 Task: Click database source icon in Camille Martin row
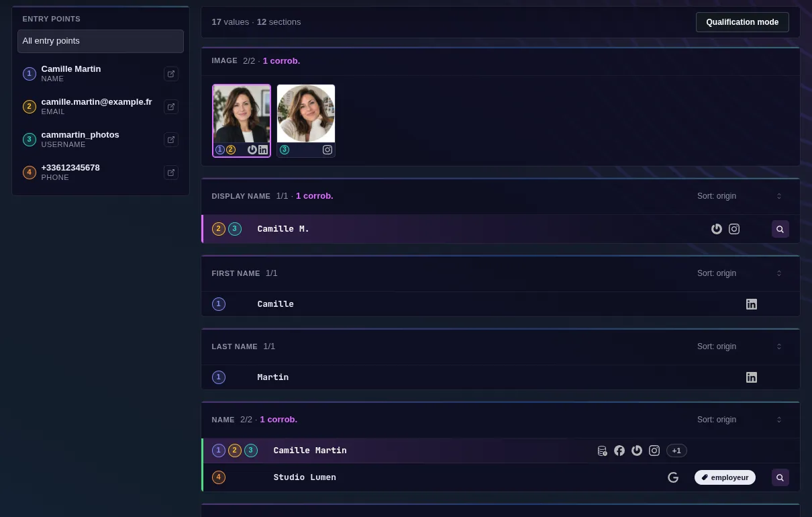tap(602, 451)
